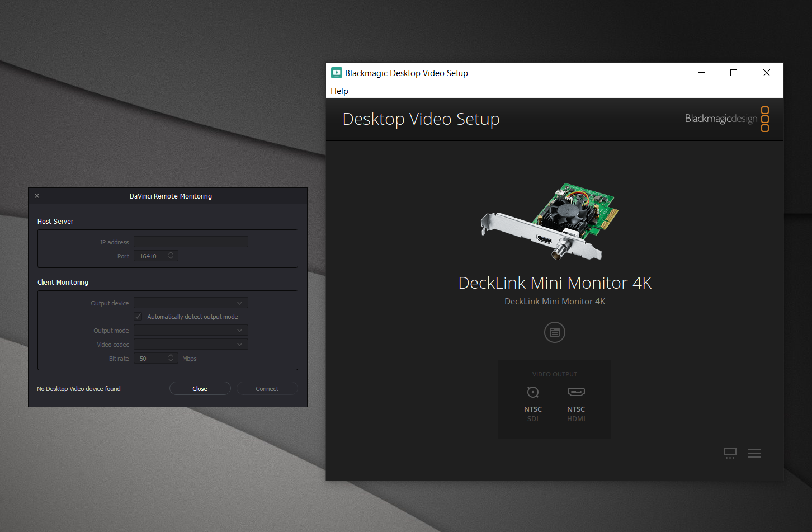812x532 pixels.
Task: Click the Close button in Remote Monitoring
Action: (200, 388)
